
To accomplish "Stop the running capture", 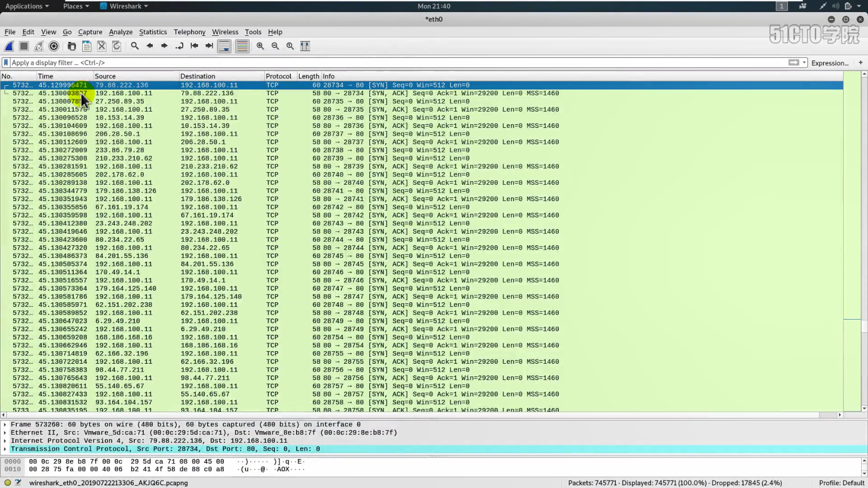I will click(24, 46).
